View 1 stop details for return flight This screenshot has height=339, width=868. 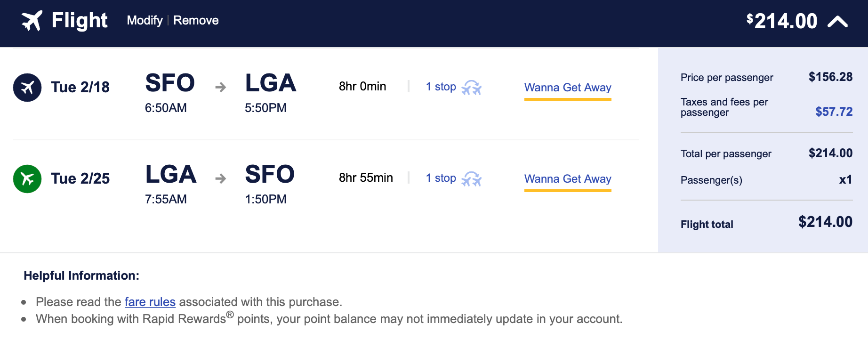click(x=441, y=178)
